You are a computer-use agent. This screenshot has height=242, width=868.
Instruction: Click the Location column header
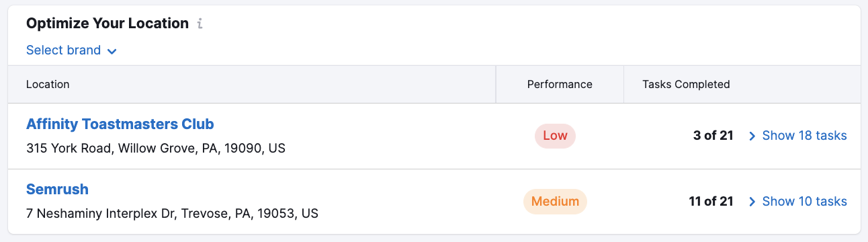[48, 85]
